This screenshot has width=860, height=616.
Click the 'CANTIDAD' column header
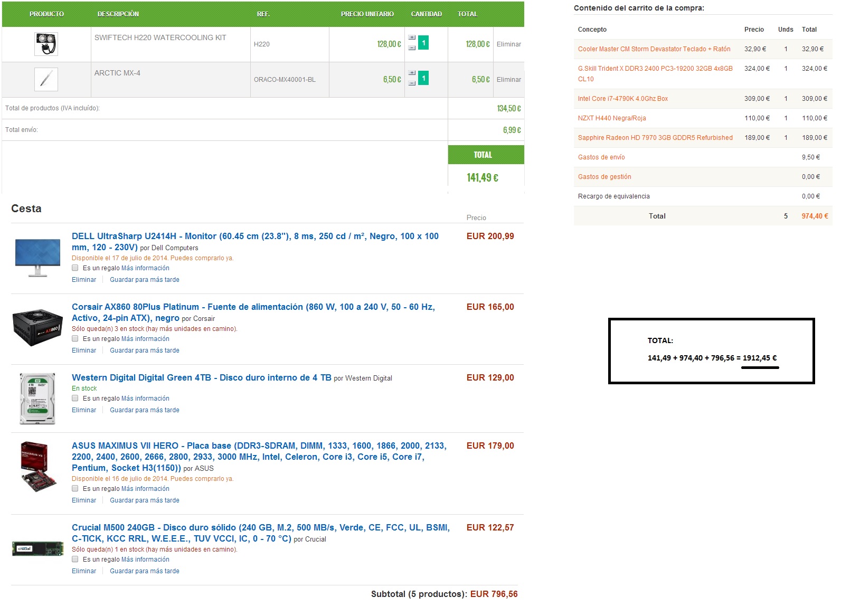coord(427,14)
